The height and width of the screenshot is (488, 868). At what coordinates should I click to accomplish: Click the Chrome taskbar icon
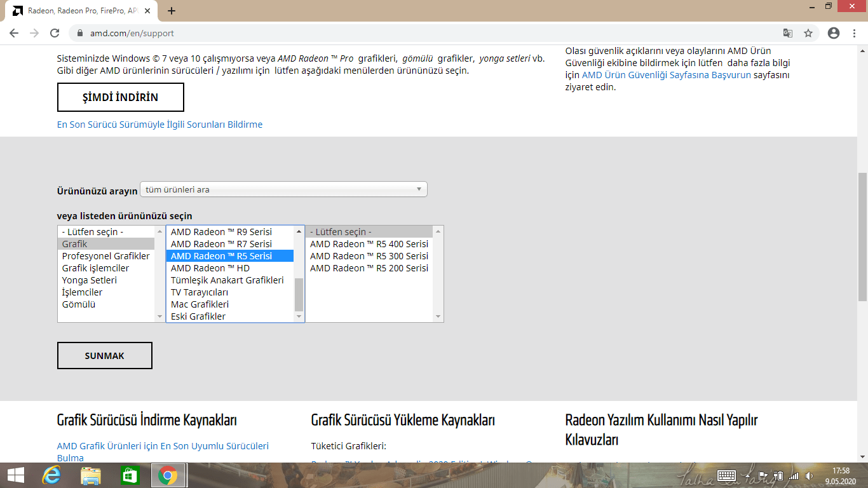(168, 475)
